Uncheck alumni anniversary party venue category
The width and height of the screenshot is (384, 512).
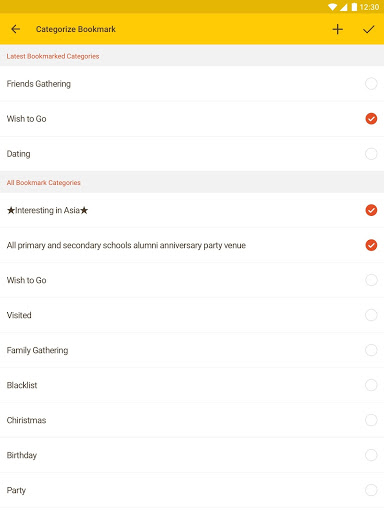371,245
